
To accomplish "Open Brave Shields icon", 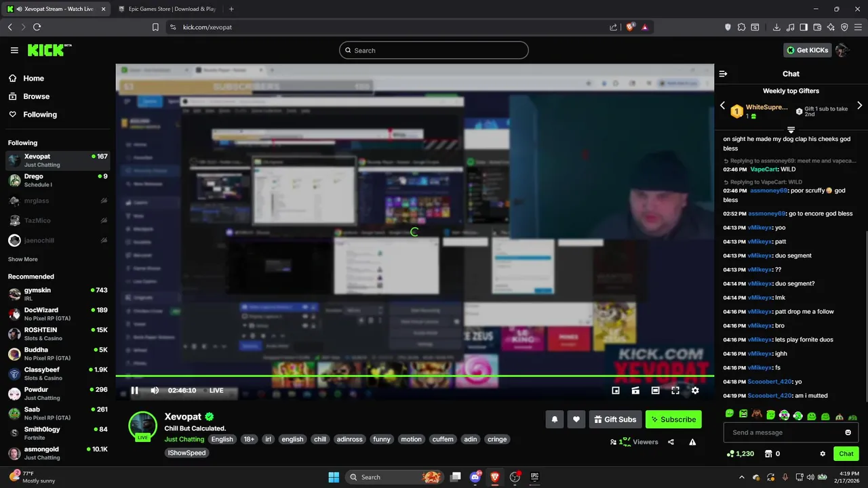I will tap(630, 27).
